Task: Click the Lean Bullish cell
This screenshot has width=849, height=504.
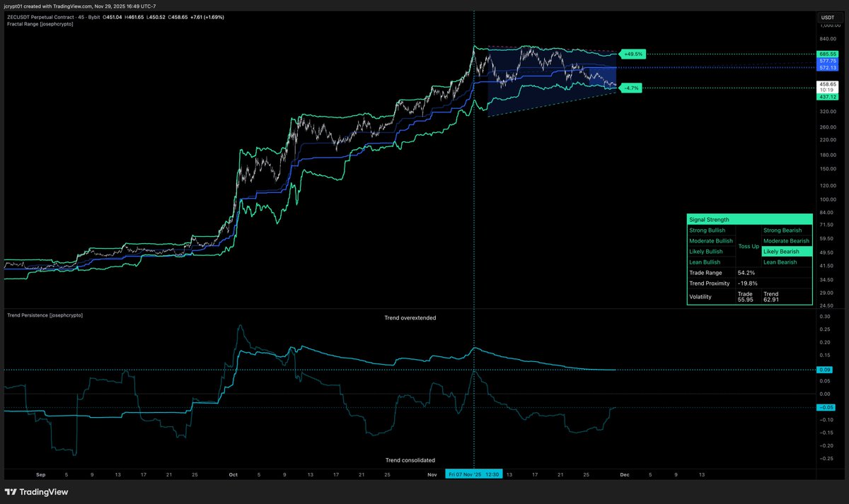Action: point(712,262)
